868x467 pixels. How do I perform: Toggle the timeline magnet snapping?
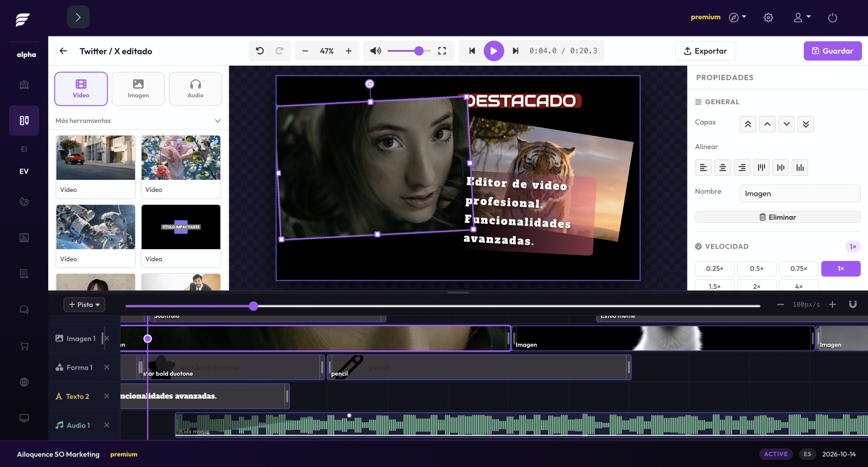pos(853,304)
